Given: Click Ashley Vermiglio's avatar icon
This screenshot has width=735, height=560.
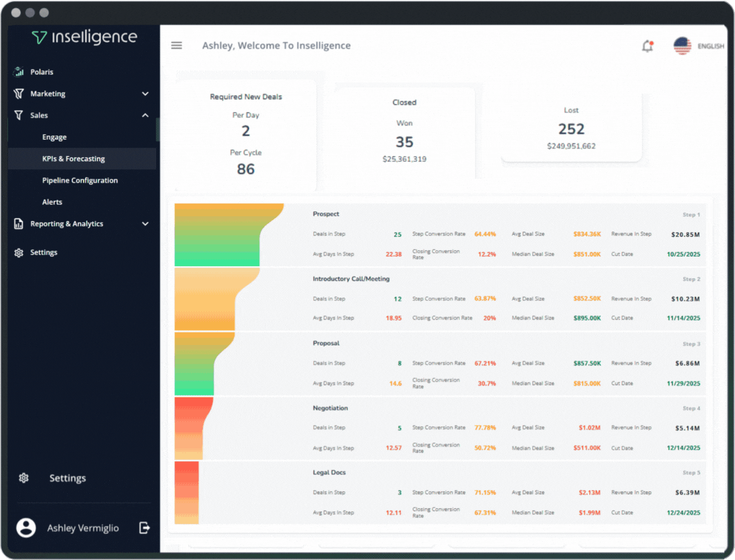Looking at the screenshot, I should [x=26, y=528].
